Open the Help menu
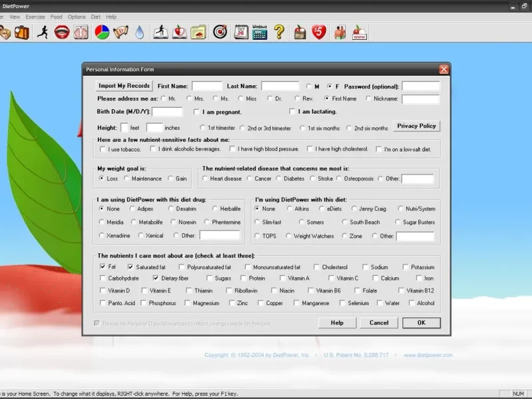 111,17
